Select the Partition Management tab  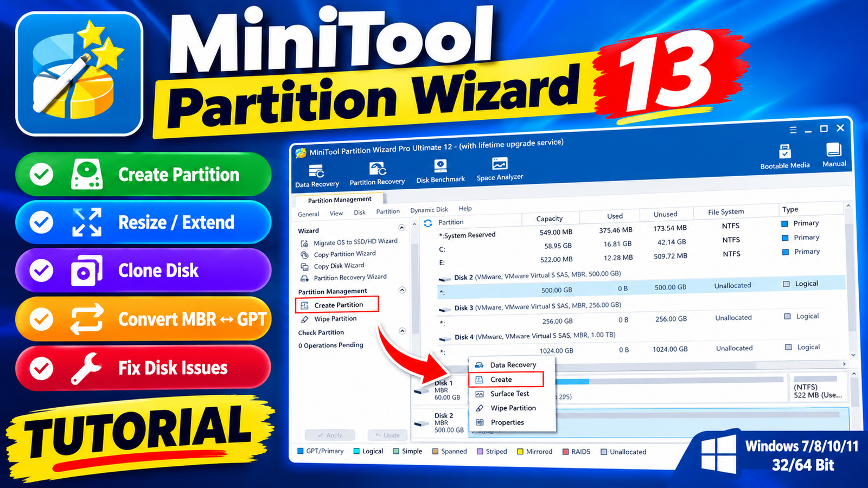point(340,200)
